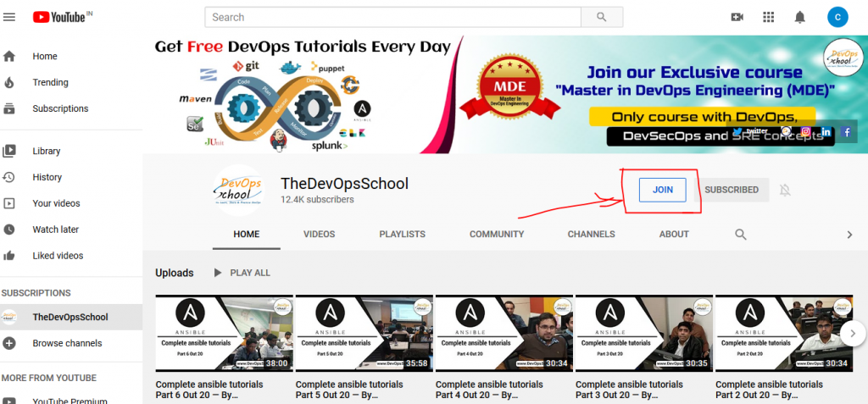Open Your videos in sidebar
Screen dimensions: 868x404
pyautogui.click(x=71, y=203)
